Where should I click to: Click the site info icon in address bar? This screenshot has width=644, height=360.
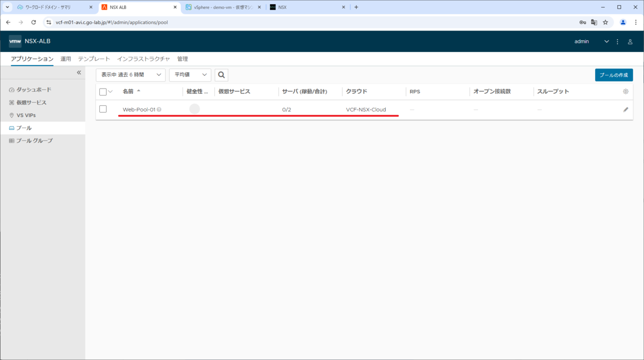(x=49, y=23)
